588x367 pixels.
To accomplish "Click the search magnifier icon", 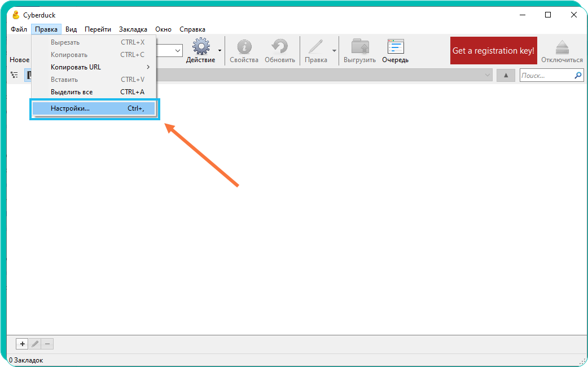I will pos(578,76).
